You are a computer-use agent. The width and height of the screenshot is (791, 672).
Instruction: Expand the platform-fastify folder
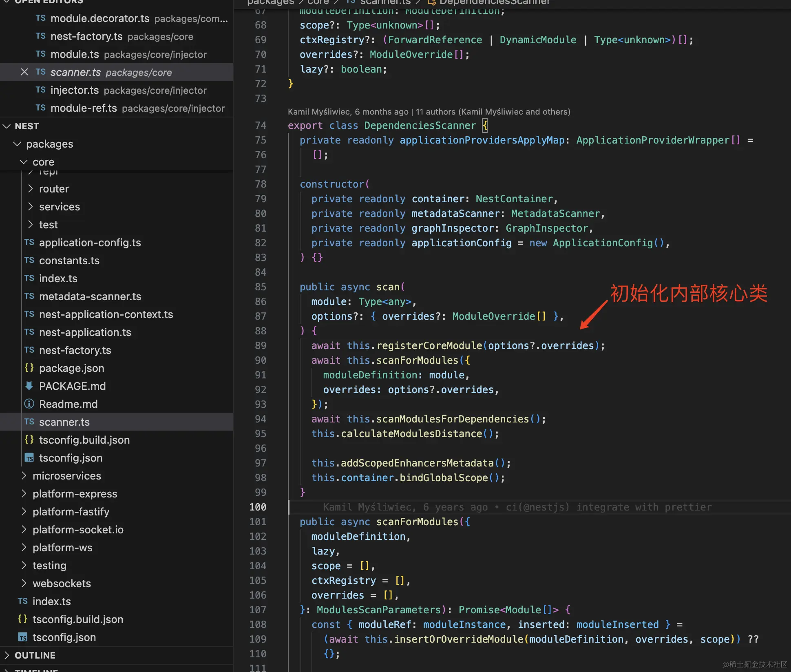point(24,512)
